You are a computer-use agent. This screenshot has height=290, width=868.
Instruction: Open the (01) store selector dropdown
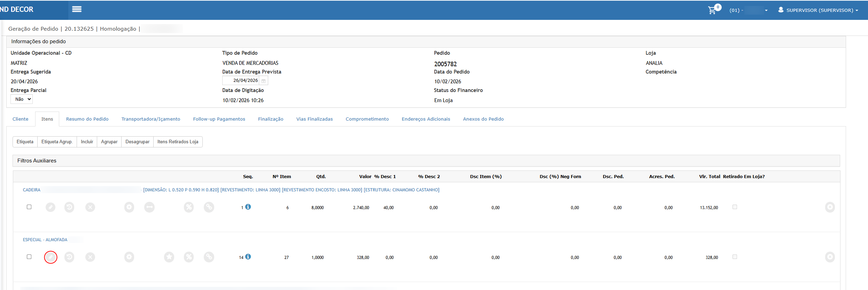point(749,10)
